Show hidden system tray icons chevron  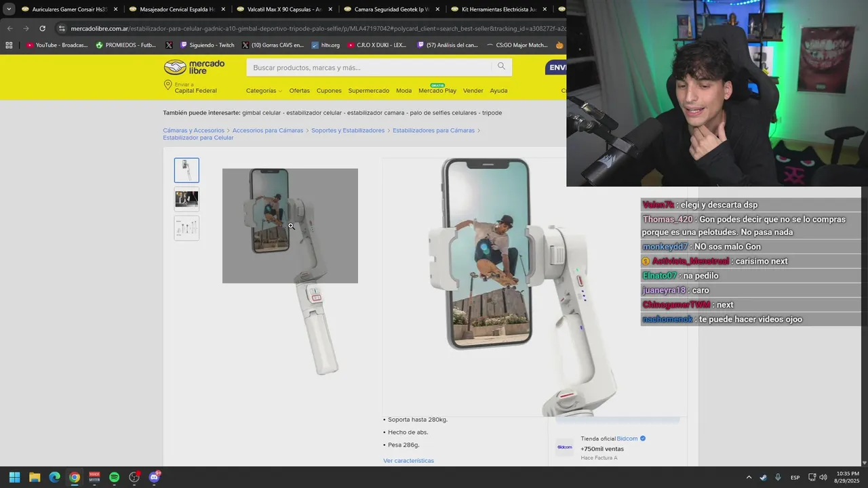(x=749, y=477)
